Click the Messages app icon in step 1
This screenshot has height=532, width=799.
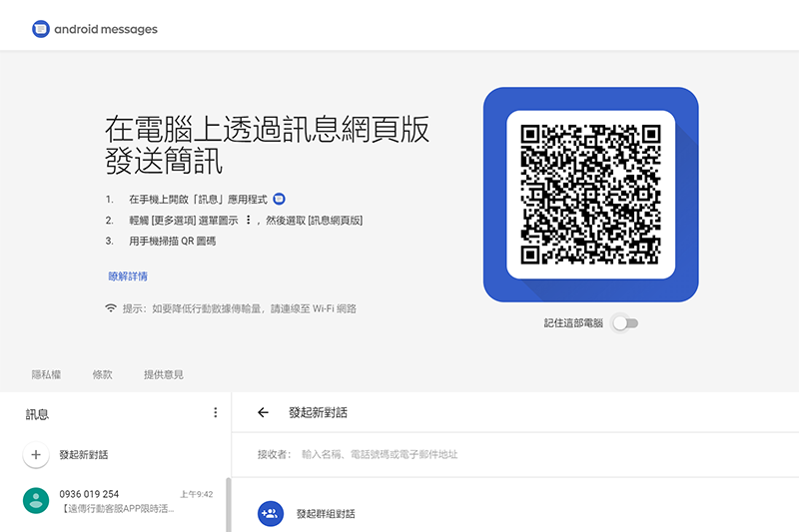click(279, 199)
